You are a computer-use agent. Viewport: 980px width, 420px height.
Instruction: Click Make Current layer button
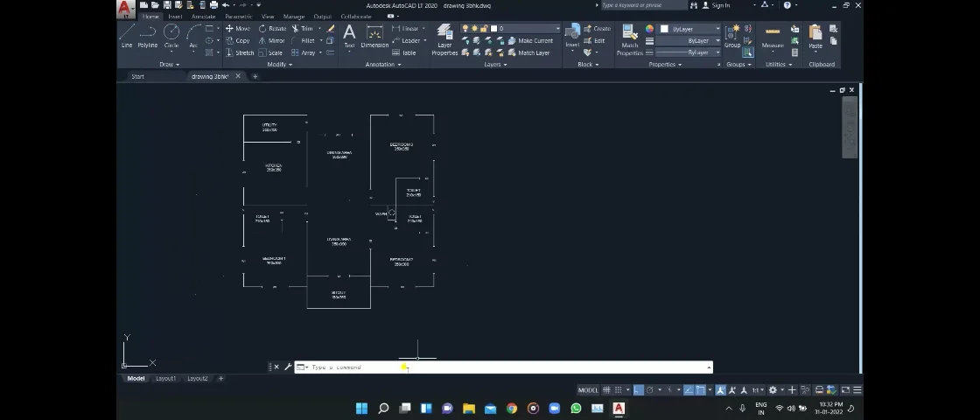(x=530, y=40)
